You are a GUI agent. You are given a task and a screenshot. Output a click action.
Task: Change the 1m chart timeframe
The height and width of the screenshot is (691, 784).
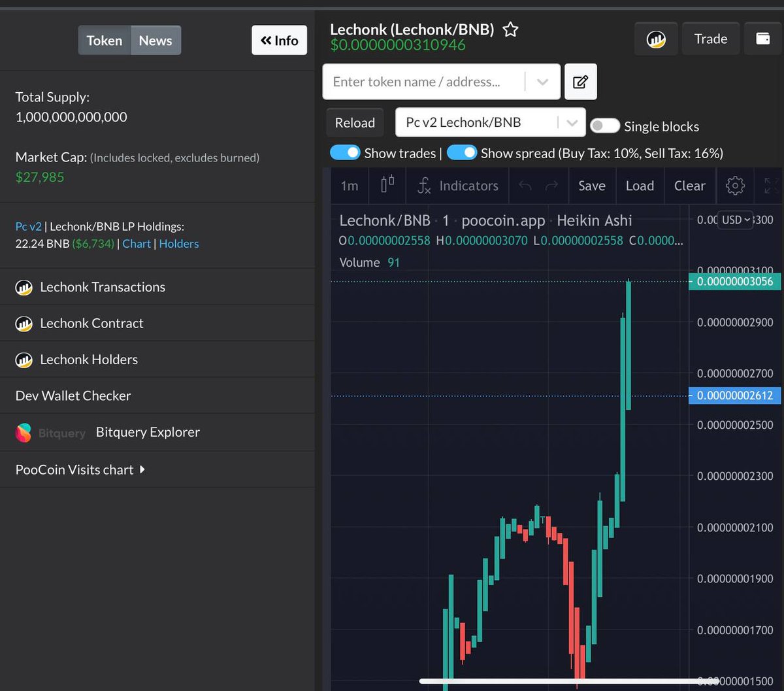(x=350, y=186)
